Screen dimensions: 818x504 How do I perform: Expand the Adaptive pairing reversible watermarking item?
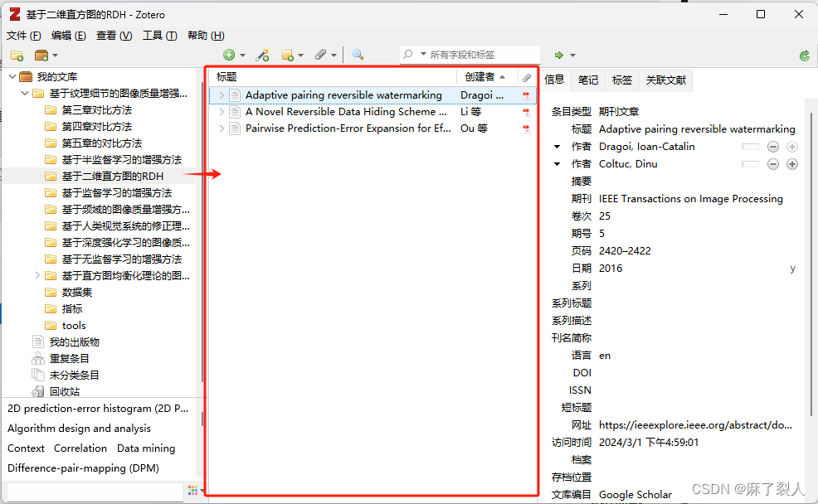coord(222,94)
